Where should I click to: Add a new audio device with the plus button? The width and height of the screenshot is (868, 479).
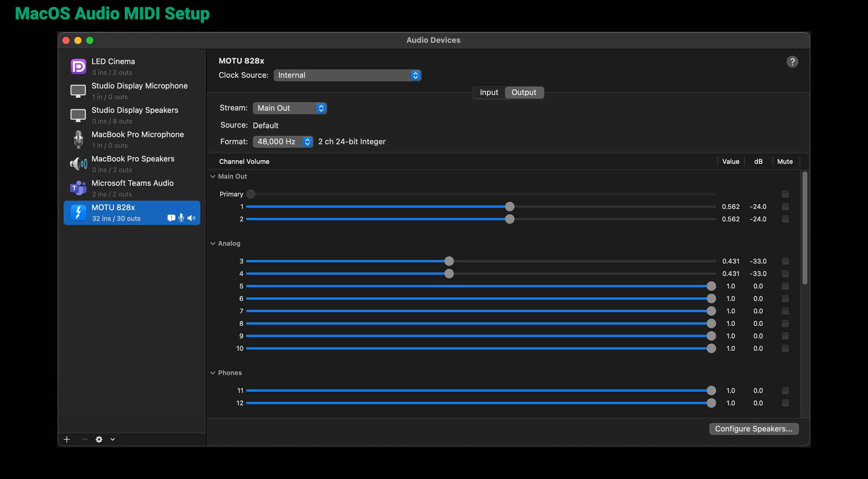tap(67, 439)
